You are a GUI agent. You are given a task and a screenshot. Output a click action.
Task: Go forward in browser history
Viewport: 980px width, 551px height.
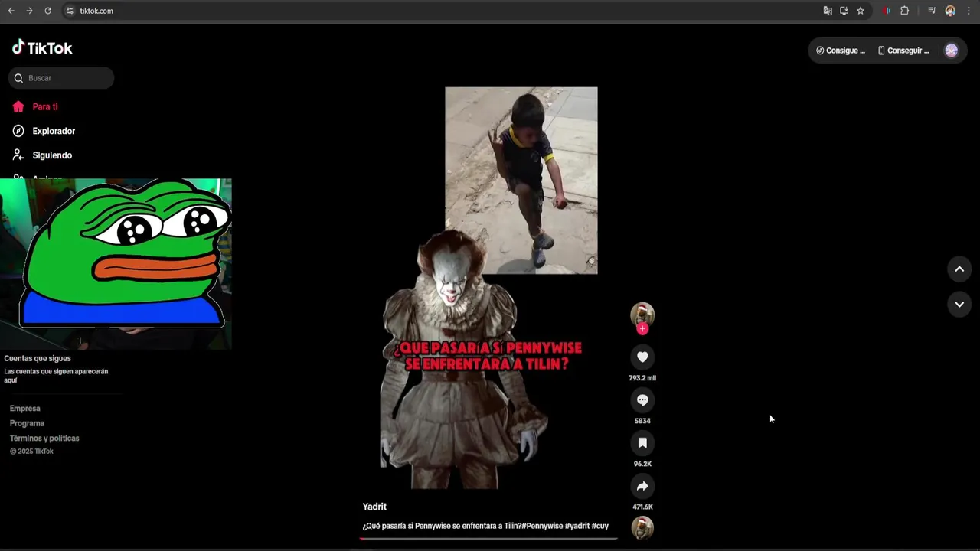[29, 11]
